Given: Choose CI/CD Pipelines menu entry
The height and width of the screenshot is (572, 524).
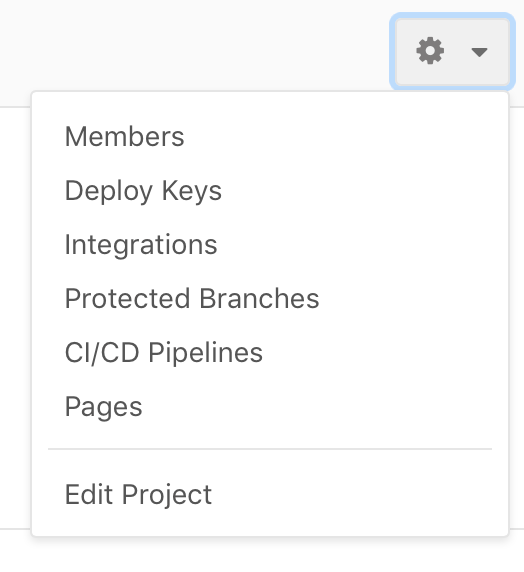Looking at the screenshot, I should tap(163, 352).
